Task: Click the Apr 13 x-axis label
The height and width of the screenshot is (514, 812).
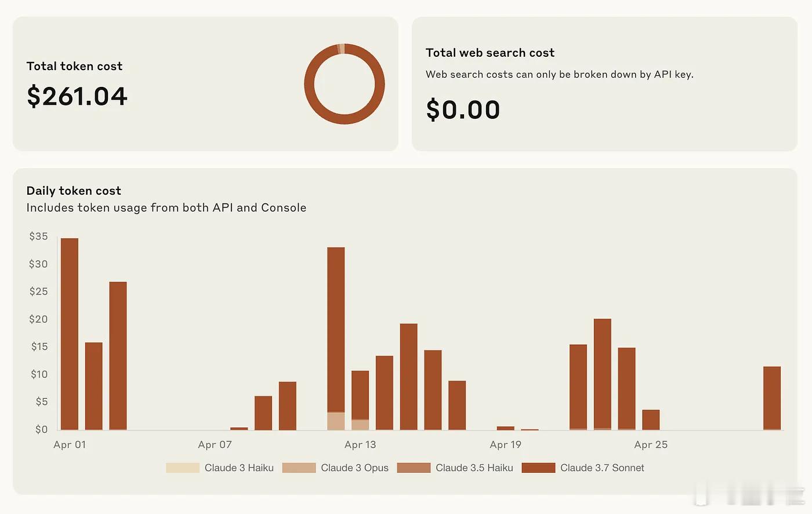Action: pos(360,445)
